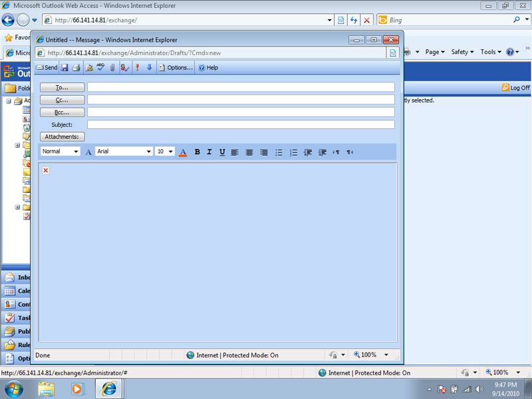Mark the message as low importance
The width and height of the screenshot is (532, 399).
pyautogui.click(x=148, y=67)
